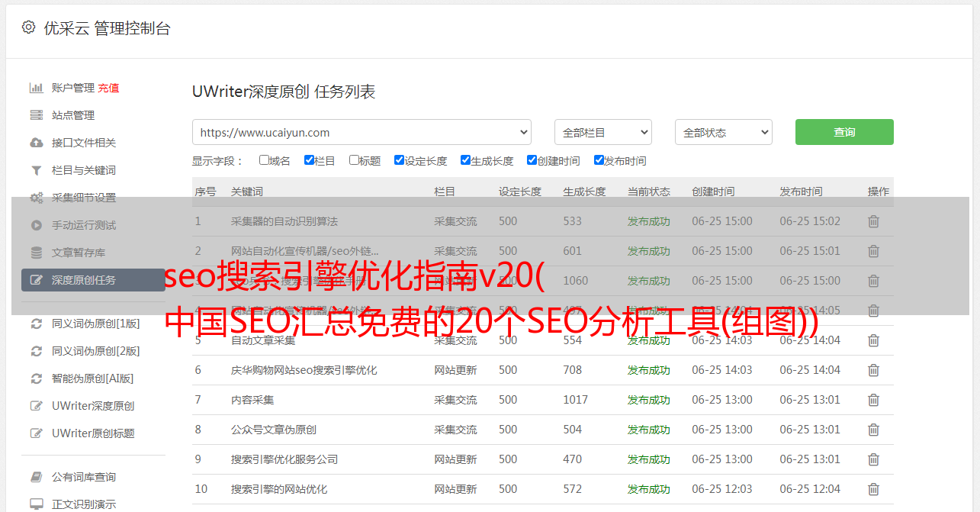This screenshot has width=980, height=512.
Task: Click the 当前状态 column header
Action: click(649, 192)
